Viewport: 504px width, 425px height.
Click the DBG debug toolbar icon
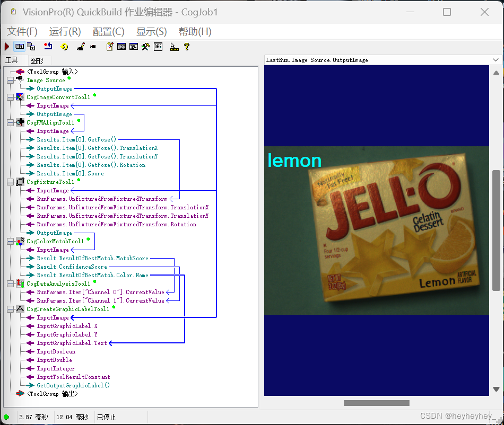coord(158,47)
